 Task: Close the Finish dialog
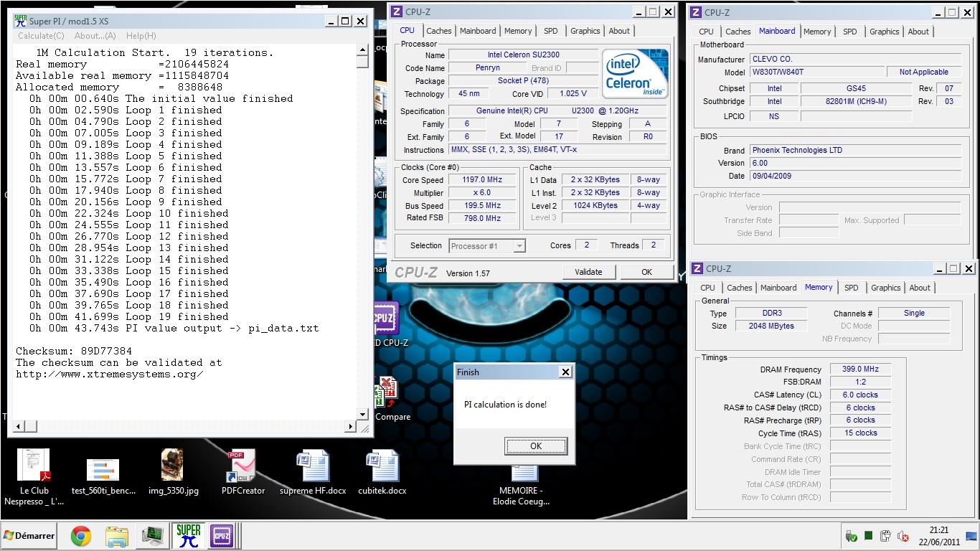tap(565, 372)
